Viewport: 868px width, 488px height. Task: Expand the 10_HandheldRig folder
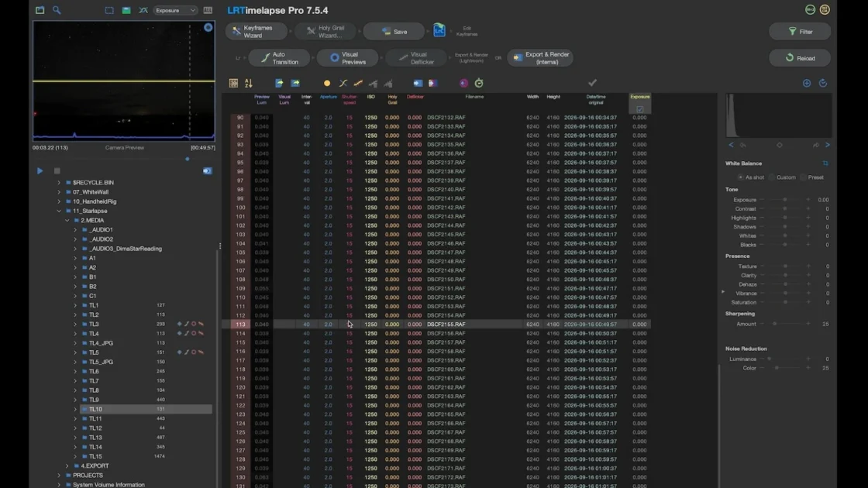click(59, 201)
